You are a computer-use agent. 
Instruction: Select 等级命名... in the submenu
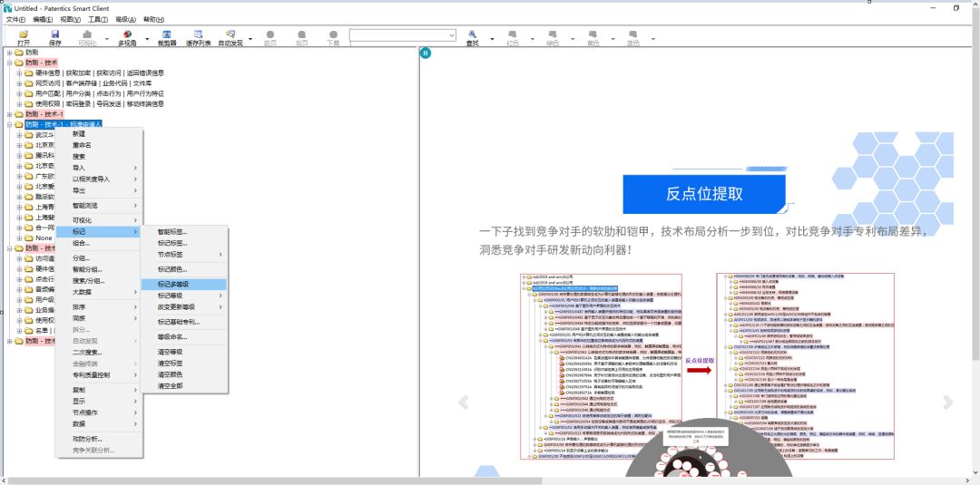[x=183, y=337]
